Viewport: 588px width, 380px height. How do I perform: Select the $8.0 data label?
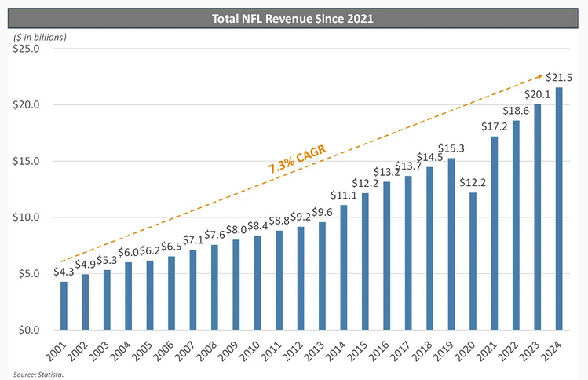click(x=236, y=229)
